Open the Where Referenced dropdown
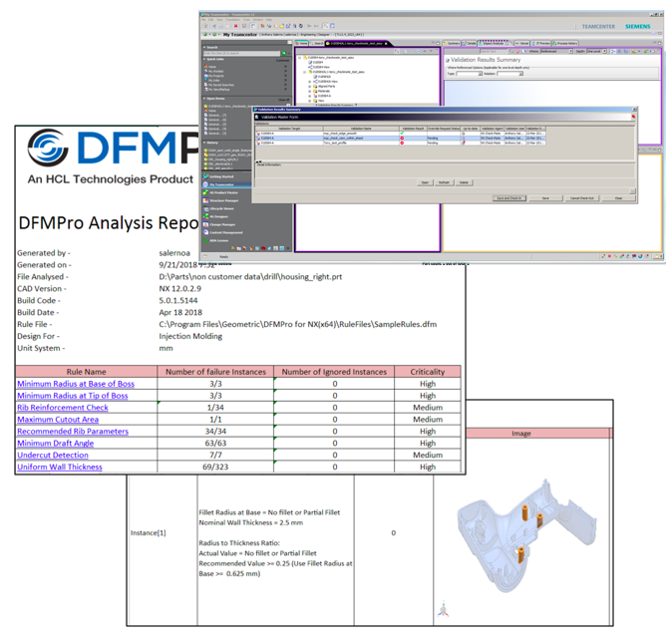This screenshot has width=672, height=635. (570, 51)
